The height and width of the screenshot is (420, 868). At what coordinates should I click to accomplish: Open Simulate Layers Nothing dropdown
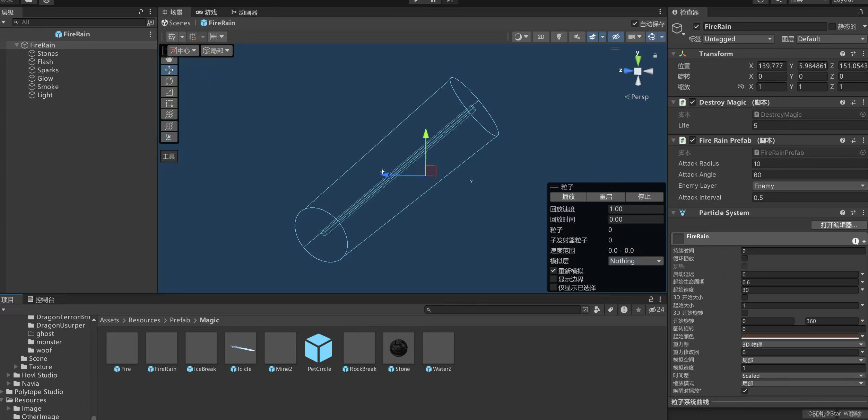pyautogui.click(x=635, y=261)
